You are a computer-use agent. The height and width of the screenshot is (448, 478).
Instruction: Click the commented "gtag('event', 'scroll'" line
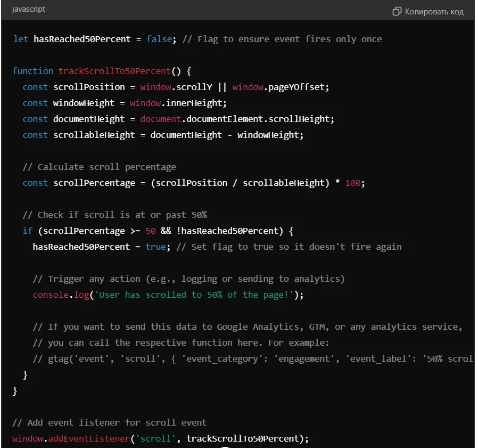click(x=253, y=359)
